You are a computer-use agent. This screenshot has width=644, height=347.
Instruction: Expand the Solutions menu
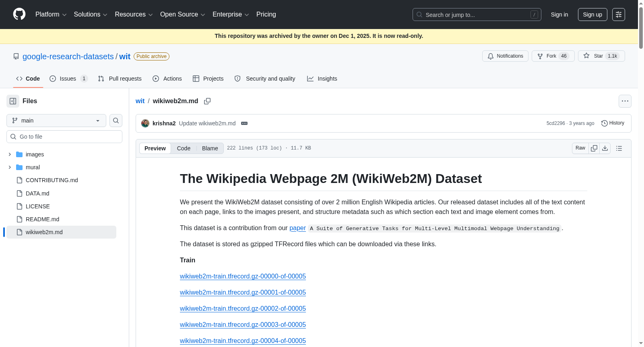91,15
